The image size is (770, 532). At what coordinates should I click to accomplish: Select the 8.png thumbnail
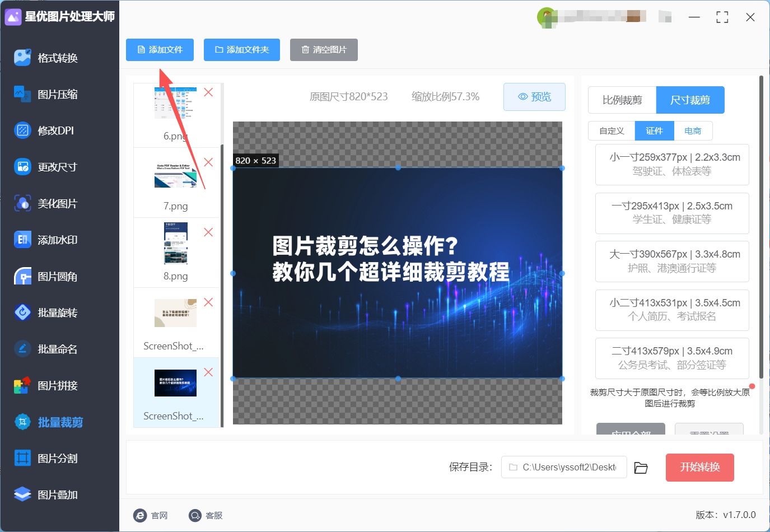(175, 243)
